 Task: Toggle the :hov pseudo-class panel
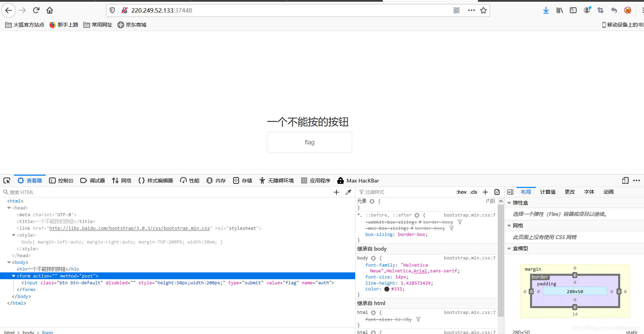[x=461, y=192]
